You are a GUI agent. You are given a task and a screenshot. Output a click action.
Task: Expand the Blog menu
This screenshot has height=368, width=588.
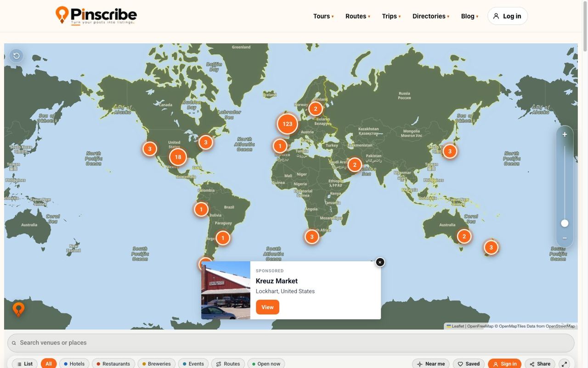coord(469,16)
